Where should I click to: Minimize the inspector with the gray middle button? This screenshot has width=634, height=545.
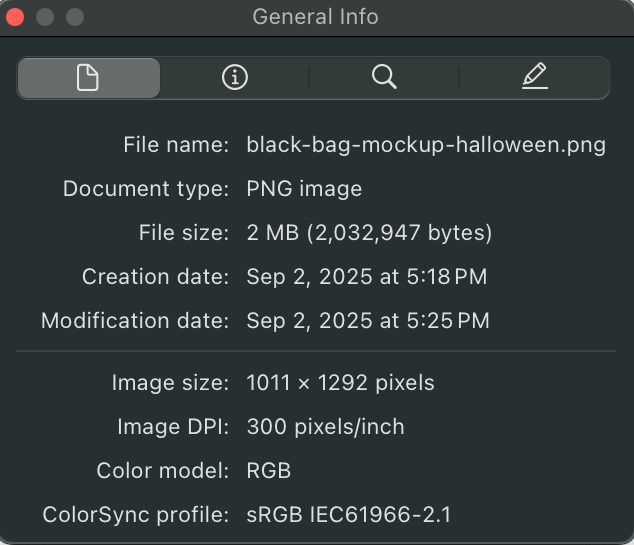(x=45, y=17)
